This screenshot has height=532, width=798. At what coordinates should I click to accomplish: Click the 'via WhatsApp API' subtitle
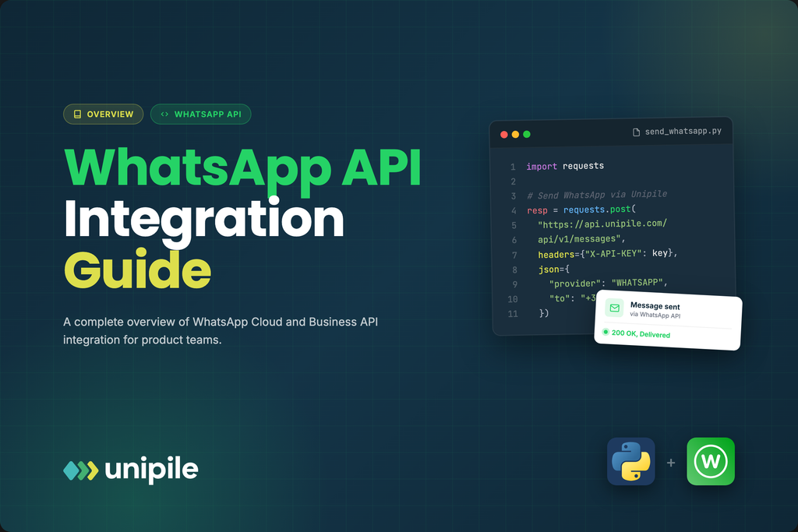(655, 315)
